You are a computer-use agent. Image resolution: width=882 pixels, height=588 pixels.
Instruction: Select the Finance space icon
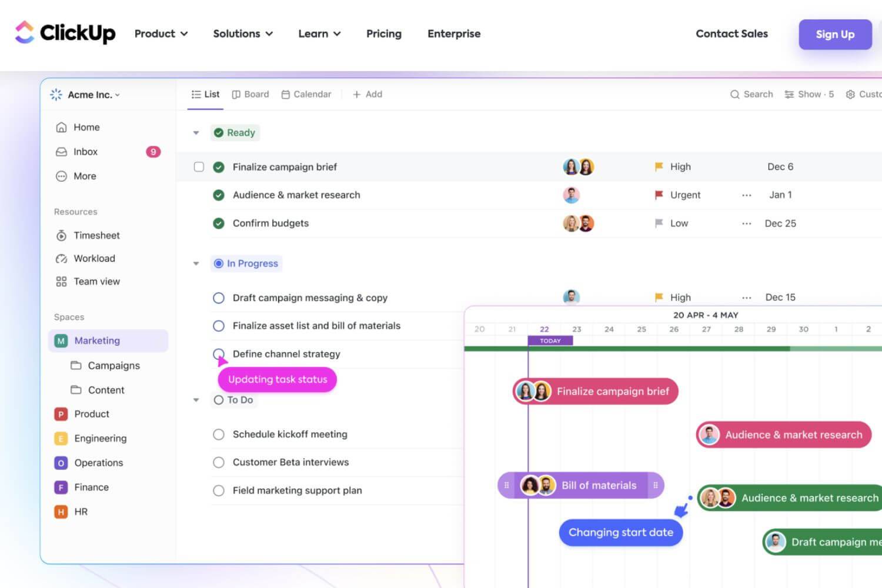61,487
